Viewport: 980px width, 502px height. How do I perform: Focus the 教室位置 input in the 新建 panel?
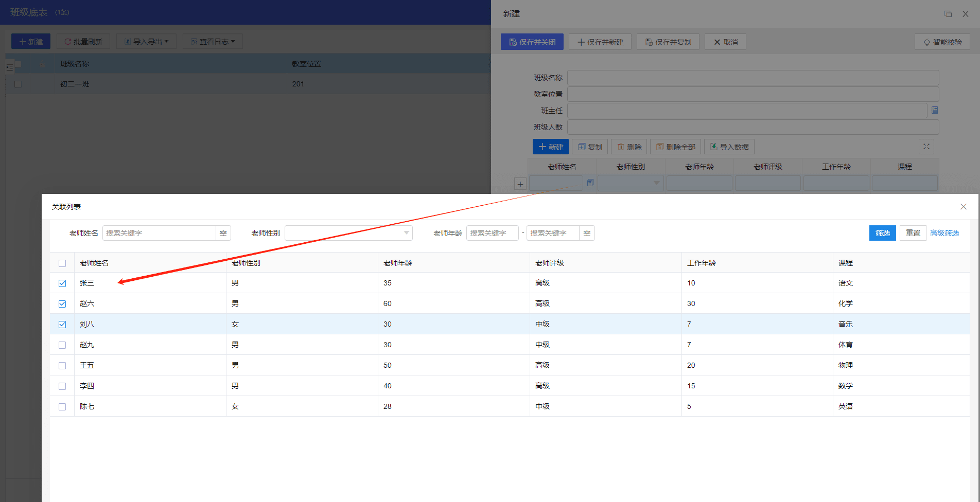click(753, 94)
